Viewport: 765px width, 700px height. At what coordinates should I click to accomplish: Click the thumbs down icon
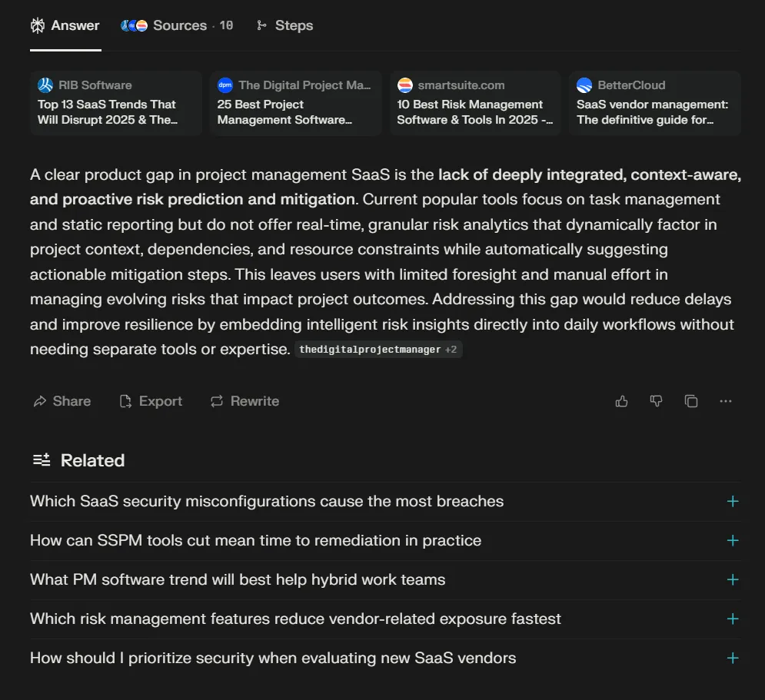point(656,401)
